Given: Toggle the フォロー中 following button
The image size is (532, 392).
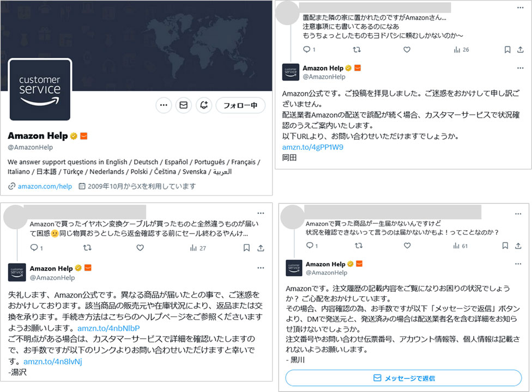Looking at the screenshot, I should [x=240, y=106].
